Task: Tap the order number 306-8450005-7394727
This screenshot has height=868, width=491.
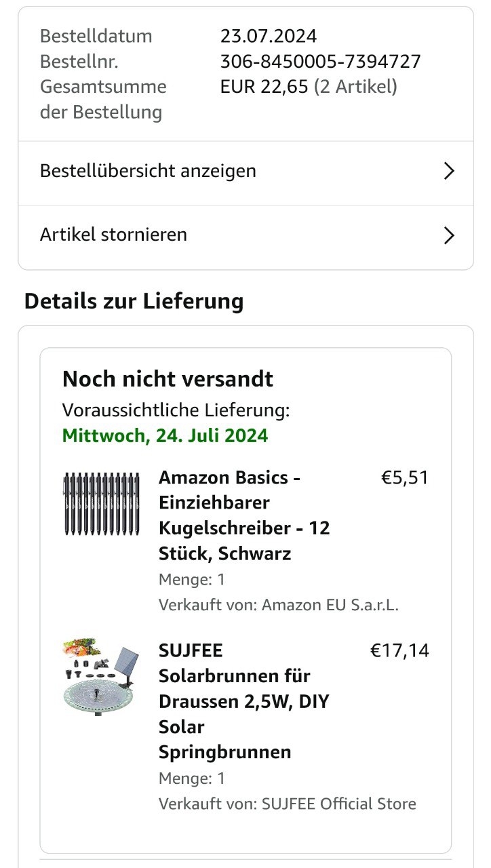Action: click(320, 62)
